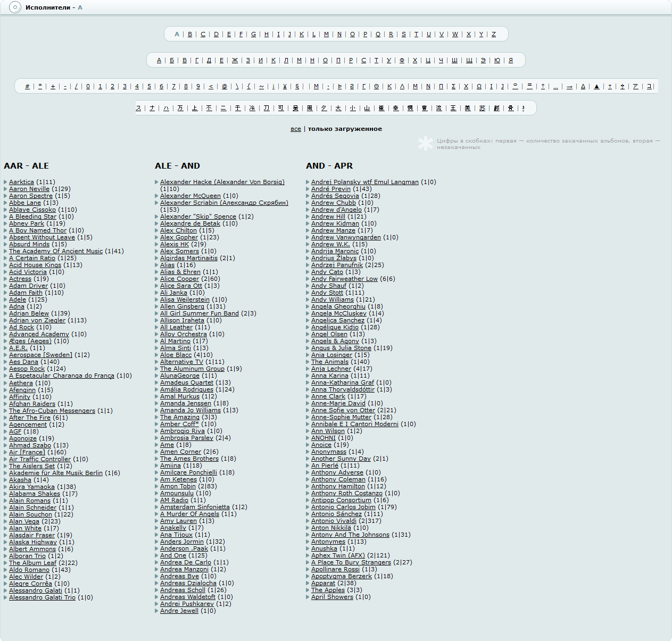Open Cyrillic letter Ю in the index
Viewport: 672px width, 641px height.
[497, 60]
